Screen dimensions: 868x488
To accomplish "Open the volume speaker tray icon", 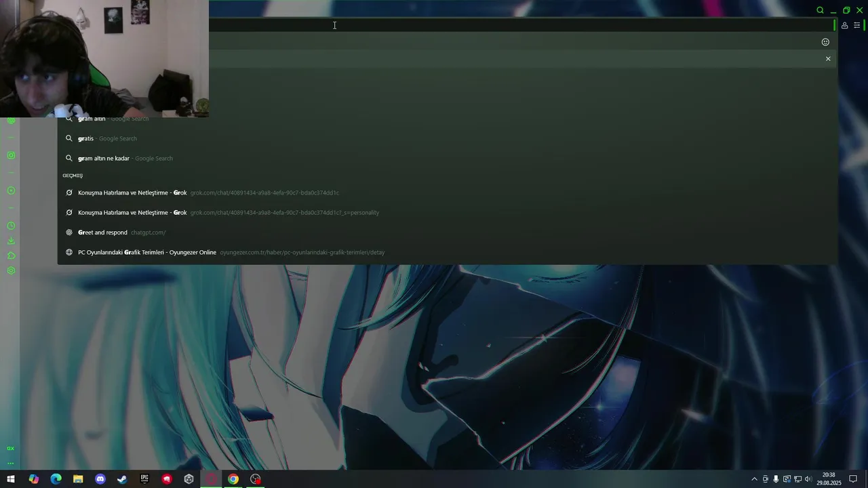I will coord(808,479).
